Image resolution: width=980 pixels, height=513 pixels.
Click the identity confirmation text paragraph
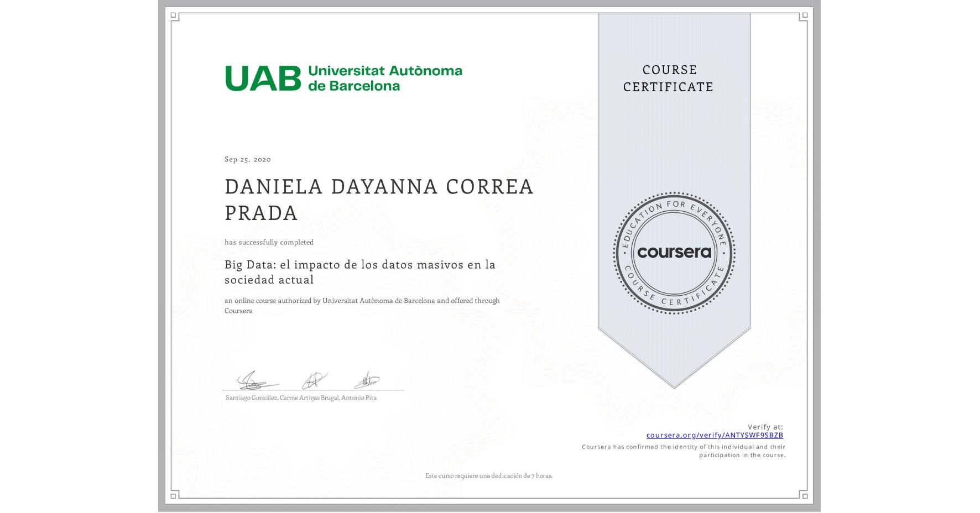[x=684, y=452]
